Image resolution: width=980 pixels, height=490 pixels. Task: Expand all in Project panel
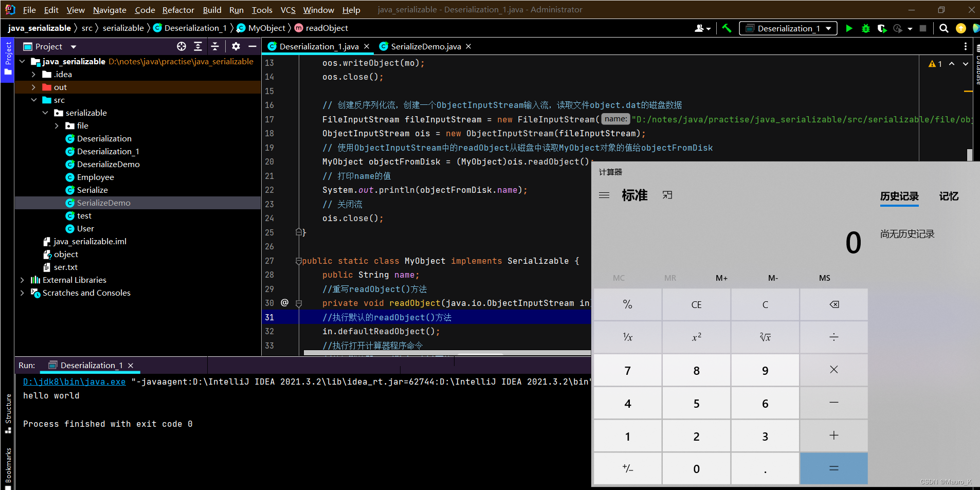click(198, 46)
